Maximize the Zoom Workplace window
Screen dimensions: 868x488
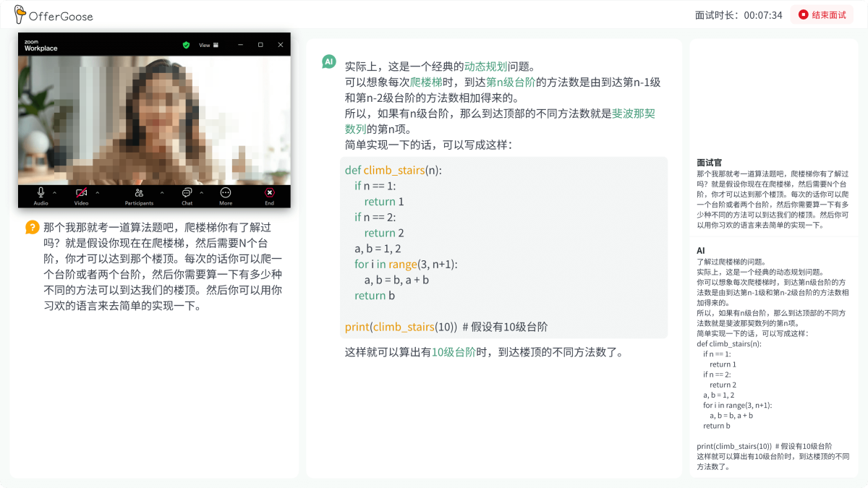pyautogui.click(x=260, y=45)
